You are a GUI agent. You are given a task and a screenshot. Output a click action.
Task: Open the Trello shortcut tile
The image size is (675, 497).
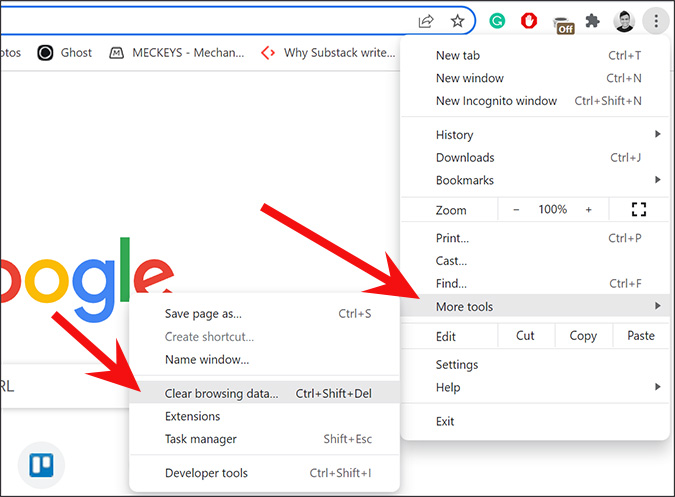coord(41,465)
